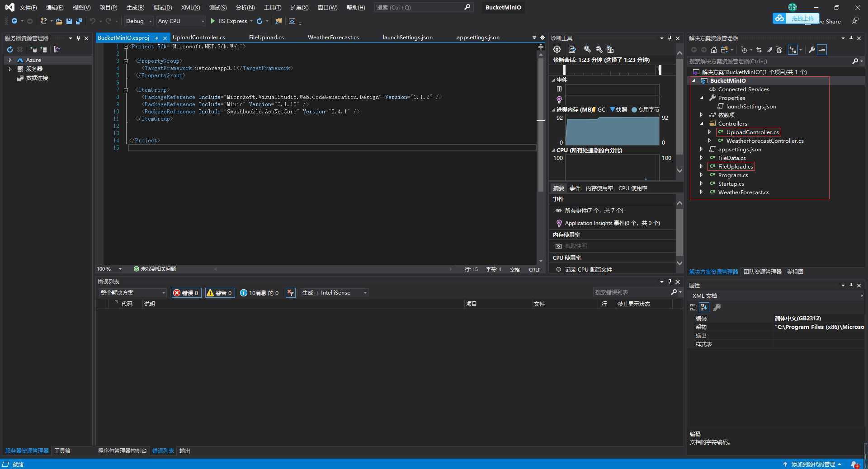Click the browser refresh icon in toolbar
The width and height of the screenshot is (868, 469).
[x=259, y=21]
